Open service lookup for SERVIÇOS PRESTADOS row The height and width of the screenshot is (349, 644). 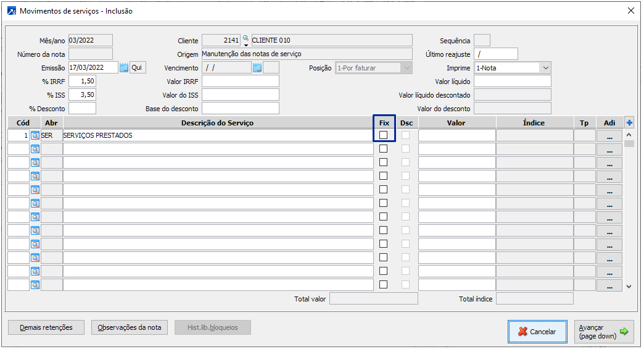(x=35, y=136)
